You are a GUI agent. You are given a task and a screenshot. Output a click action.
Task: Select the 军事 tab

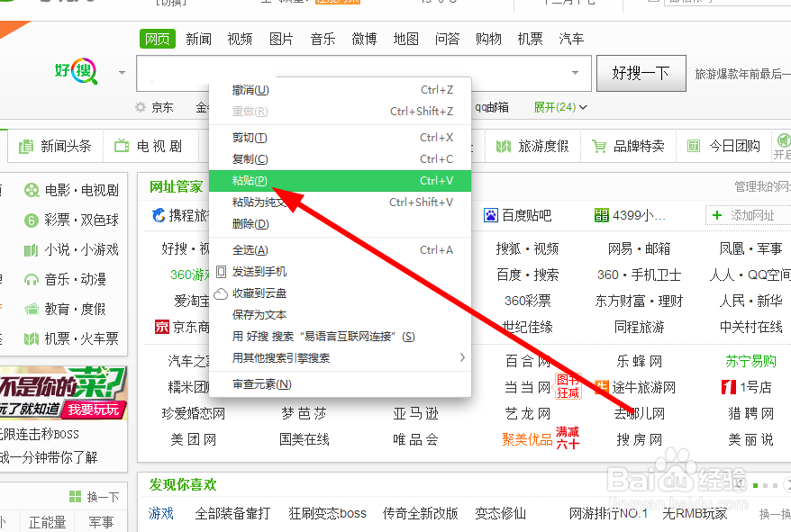pos(101,522)
